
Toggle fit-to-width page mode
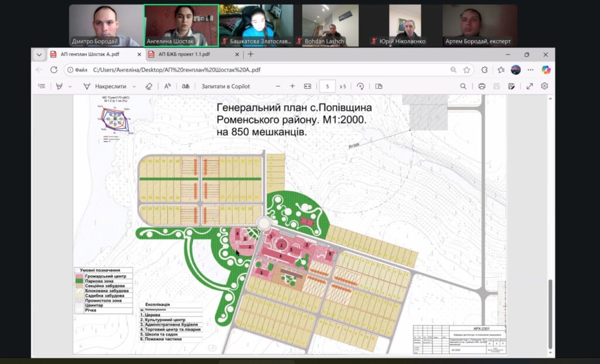(308, 86)
